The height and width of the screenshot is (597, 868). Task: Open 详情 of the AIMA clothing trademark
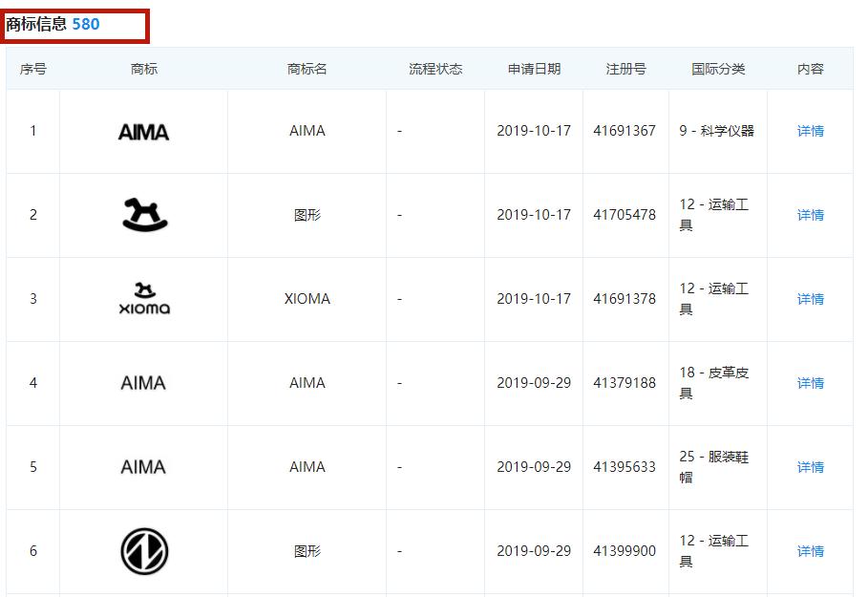[x=810, y=467]
